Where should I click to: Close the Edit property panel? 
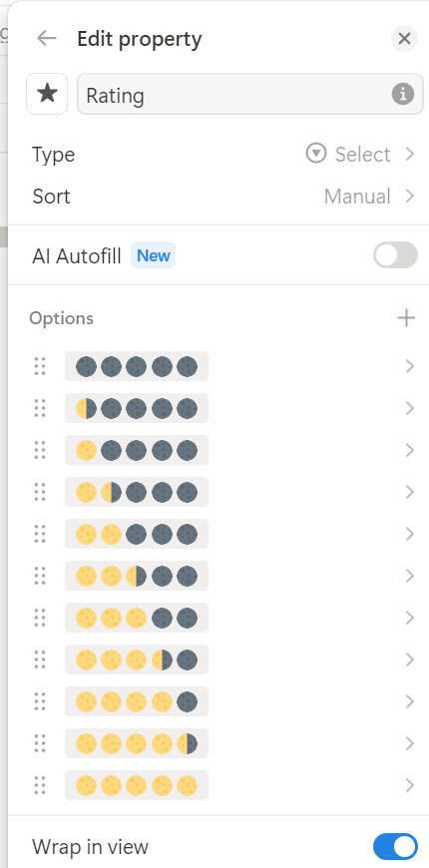pyautogui.click(x=405, y=39)
